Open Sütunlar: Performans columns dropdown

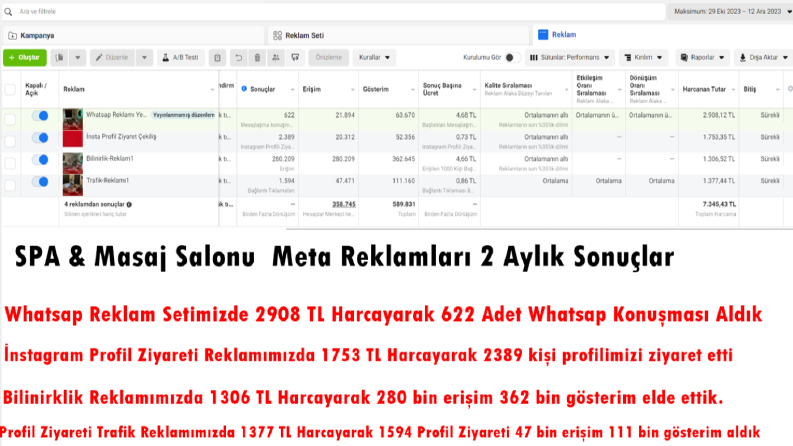click(569, 58)
